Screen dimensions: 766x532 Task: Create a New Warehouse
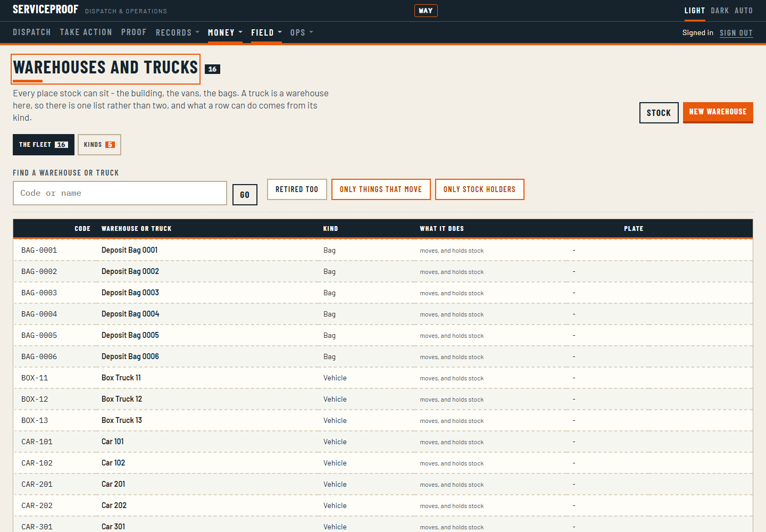click(718, 112)
